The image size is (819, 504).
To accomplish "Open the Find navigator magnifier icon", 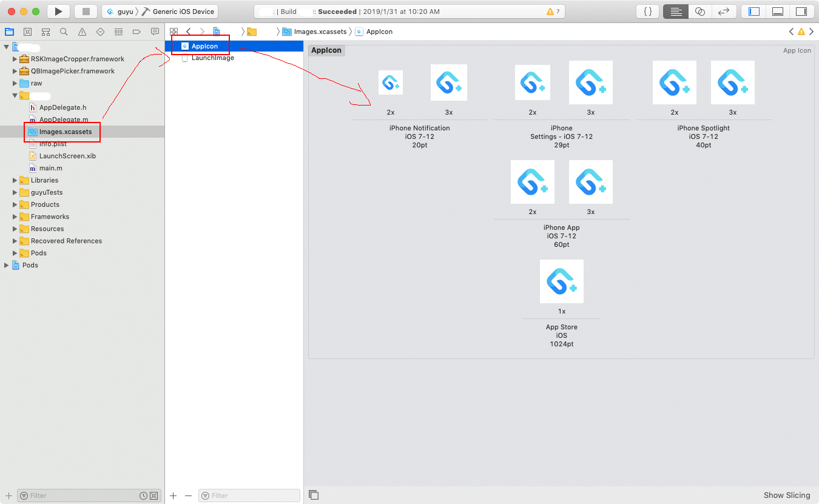I will [64, 32].
